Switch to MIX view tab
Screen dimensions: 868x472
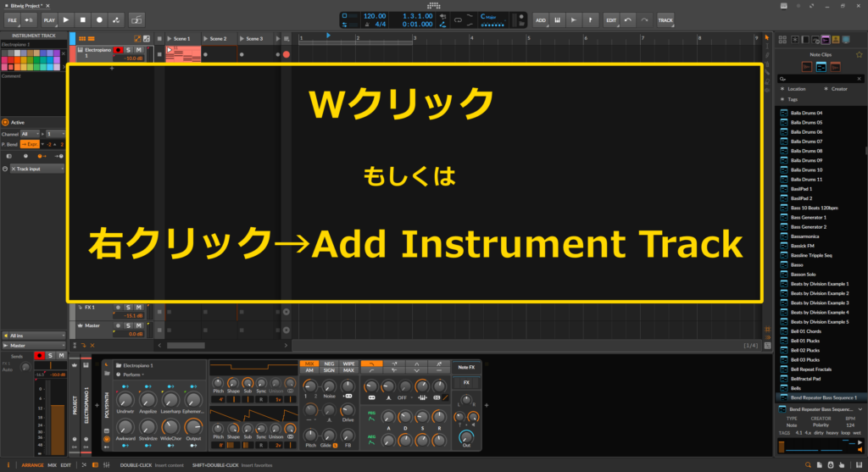[x=52, y=465]
